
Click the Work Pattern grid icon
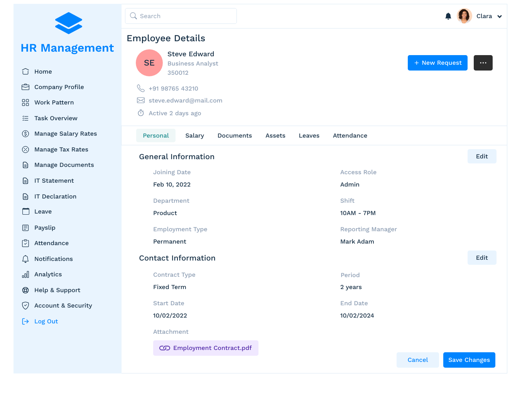[25, 103]
